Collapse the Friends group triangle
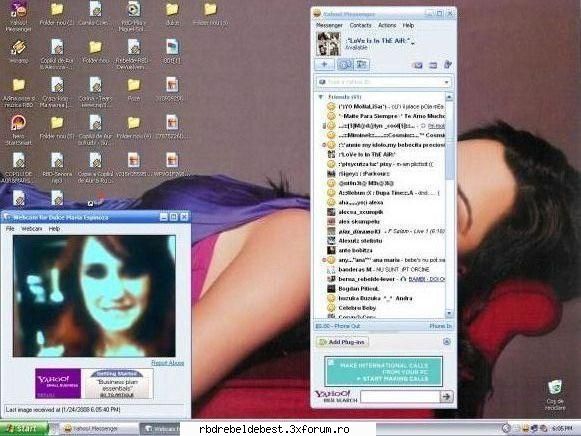Image resolution: width=581 pixels, height=436 pixels. click(x=321, y=97)
